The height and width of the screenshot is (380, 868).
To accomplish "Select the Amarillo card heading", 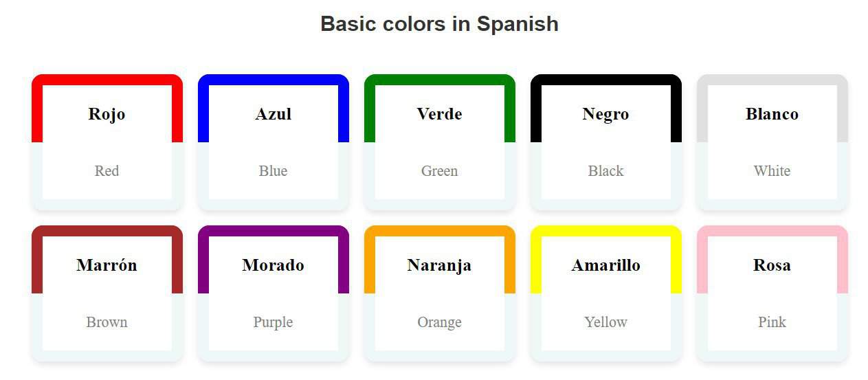I will (605, 265).
